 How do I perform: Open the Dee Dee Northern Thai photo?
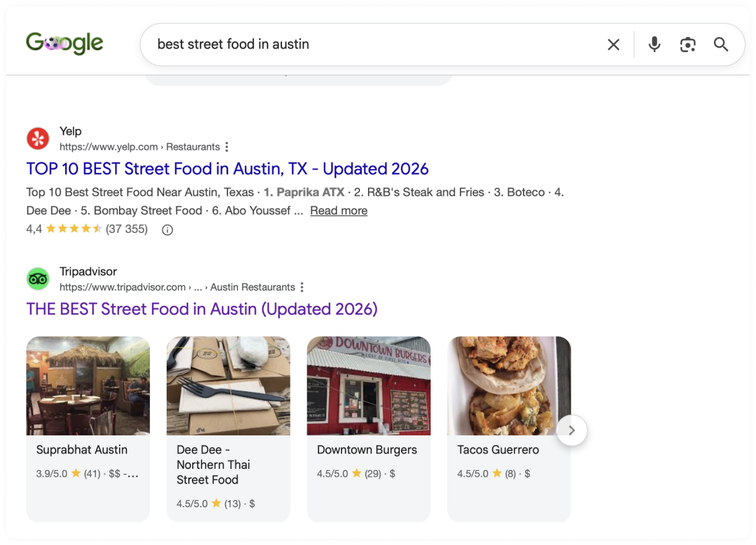coord(228,386)
